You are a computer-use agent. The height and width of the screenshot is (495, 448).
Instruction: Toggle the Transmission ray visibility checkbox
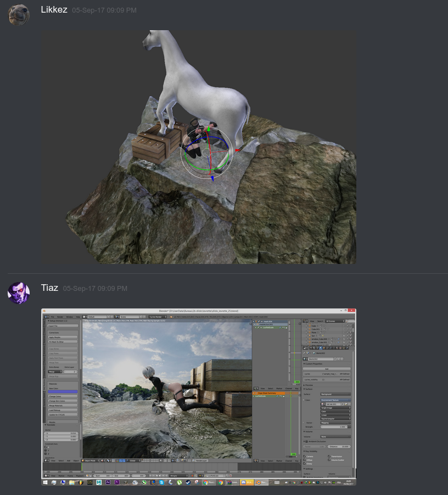pyautogui.click(x=329, y=456)
